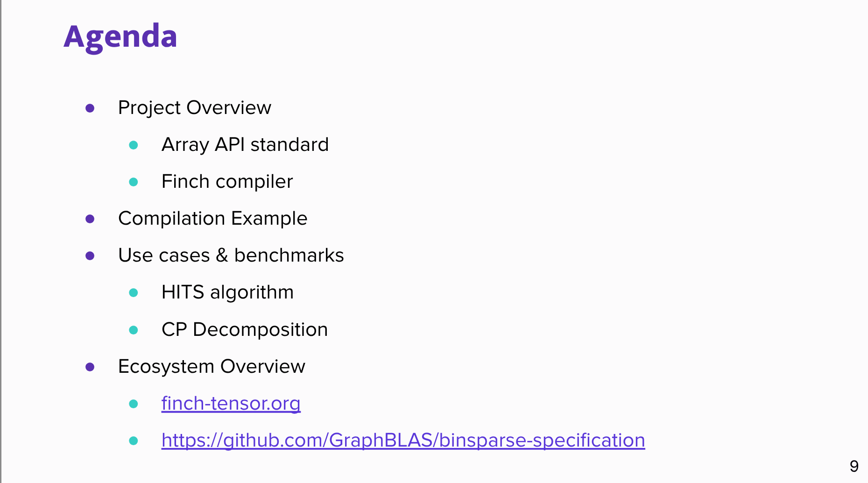The image size is (868, 483).
Task: Click the slide page number 9
Action: [854, 466]
